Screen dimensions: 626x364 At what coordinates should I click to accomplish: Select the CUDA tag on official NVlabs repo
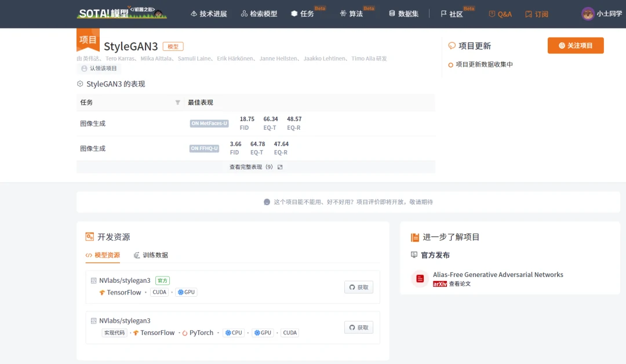click(159, 292)
